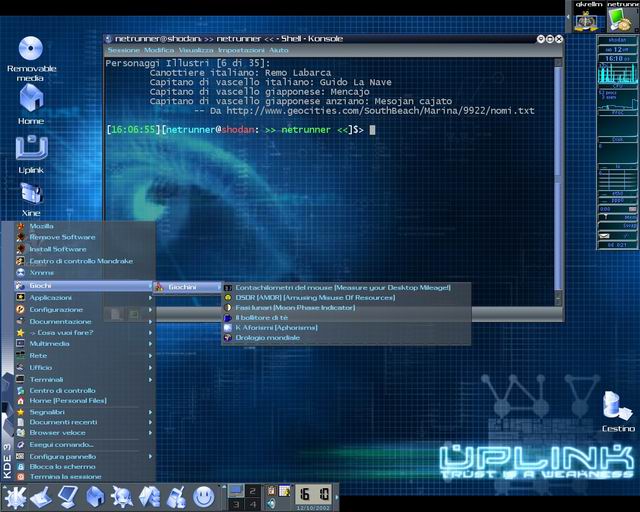Viewport: 640px width, 512px height.
Task: Click the pencil-and-pad icon in the panel
Action: click(x=41, y=497)
